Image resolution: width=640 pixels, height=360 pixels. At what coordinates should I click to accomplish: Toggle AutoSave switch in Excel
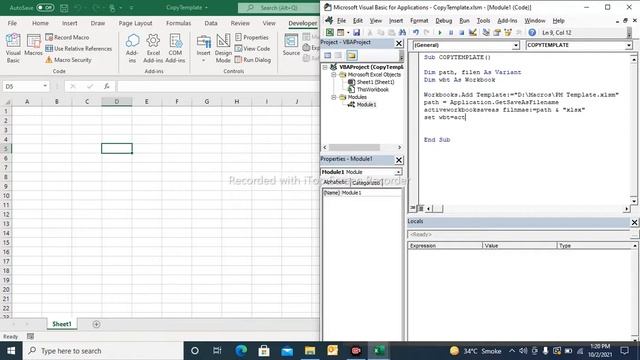(x=45, y=7)
